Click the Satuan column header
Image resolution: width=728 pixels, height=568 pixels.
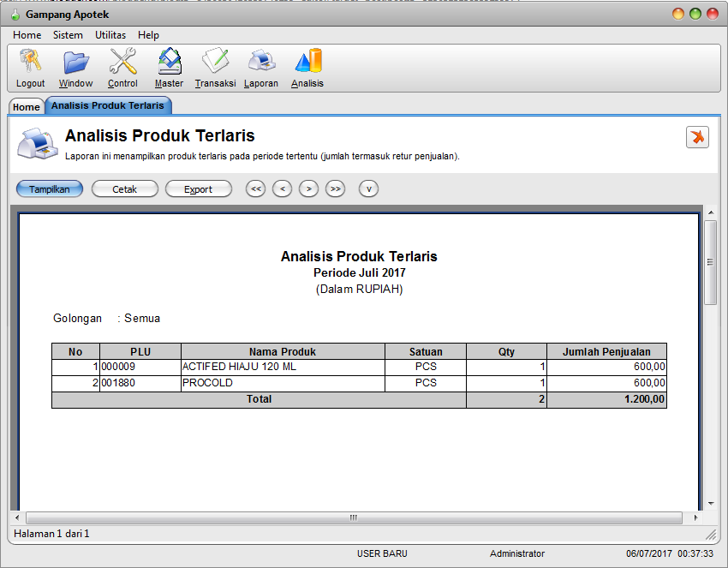point(426,351)
